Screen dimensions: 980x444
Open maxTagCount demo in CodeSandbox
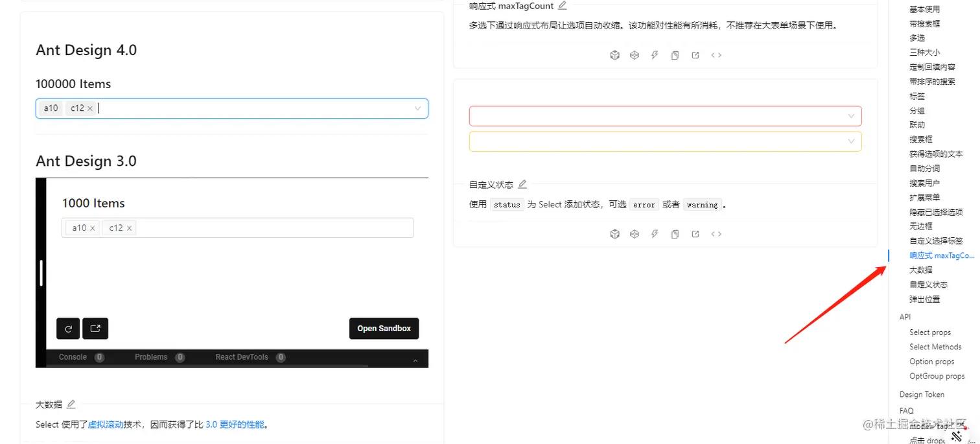click(614, 55)
